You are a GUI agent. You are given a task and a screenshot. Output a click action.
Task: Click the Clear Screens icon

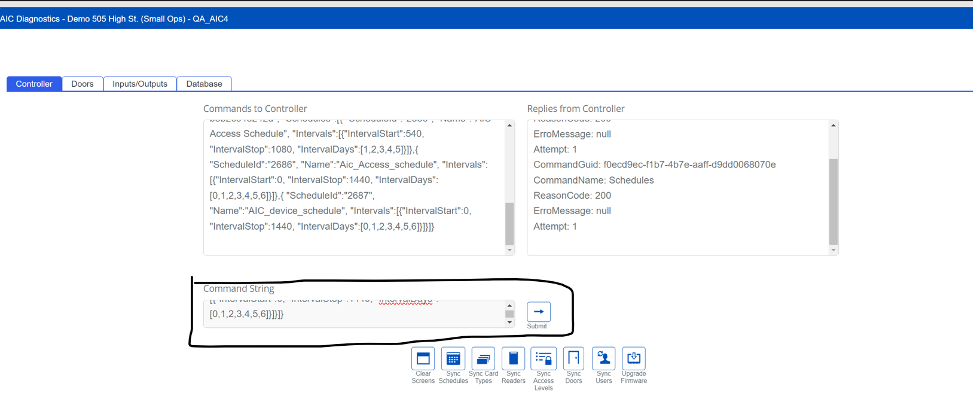point(423,359)
